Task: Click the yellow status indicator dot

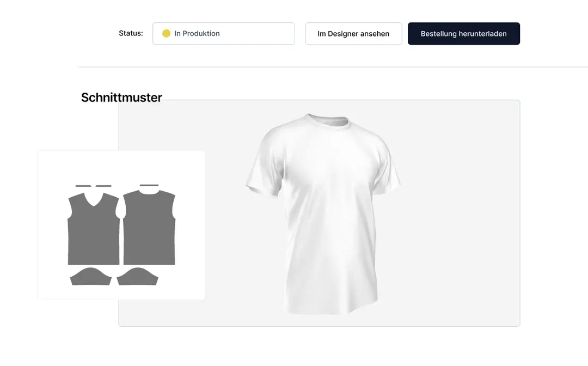Action: 166,33
